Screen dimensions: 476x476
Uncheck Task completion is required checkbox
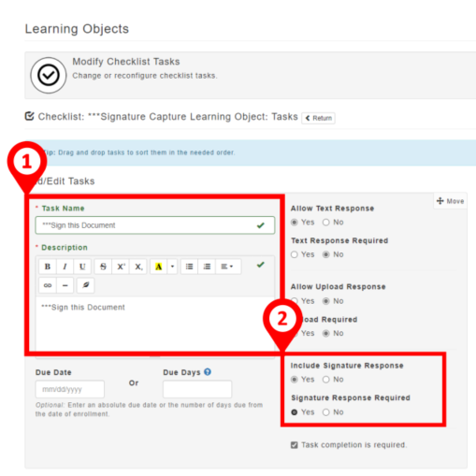click(295, 445)
